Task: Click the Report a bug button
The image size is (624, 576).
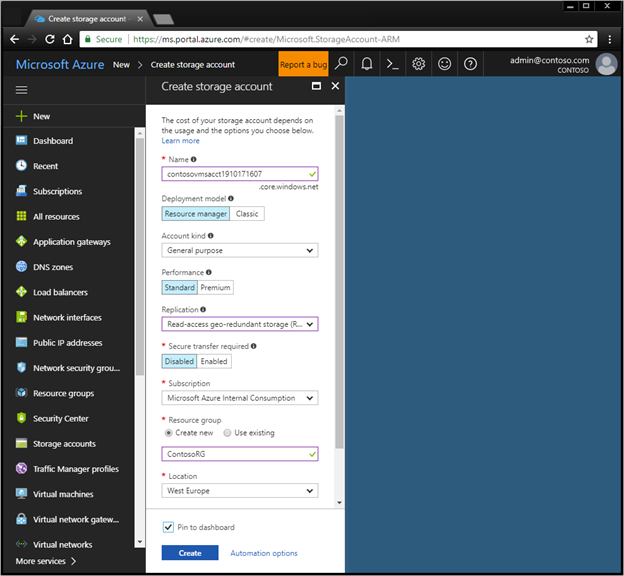Action: [x=303, y=64]
